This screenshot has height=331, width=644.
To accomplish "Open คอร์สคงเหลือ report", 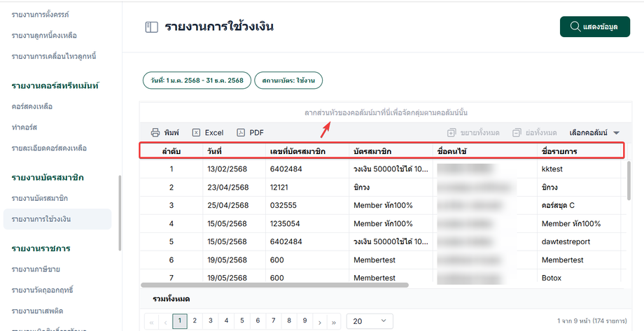I will (32, 106).
